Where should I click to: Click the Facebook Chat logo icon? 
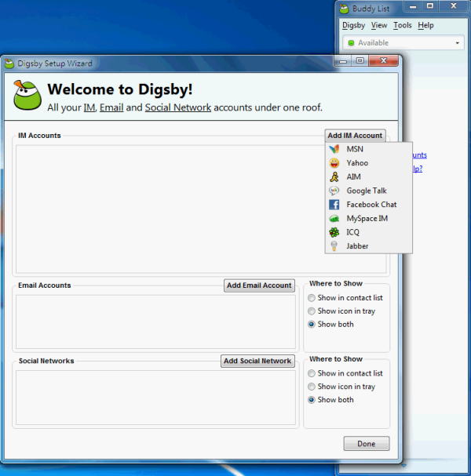[x=334, y=205]
